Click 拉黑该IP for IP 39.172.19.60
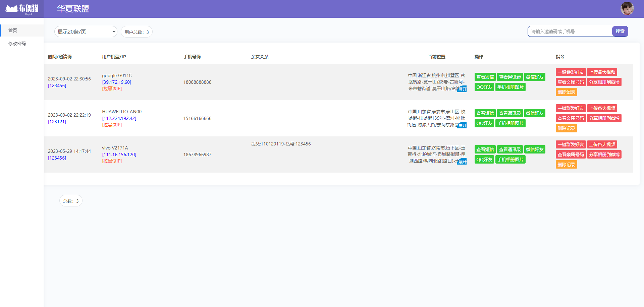 112,88
